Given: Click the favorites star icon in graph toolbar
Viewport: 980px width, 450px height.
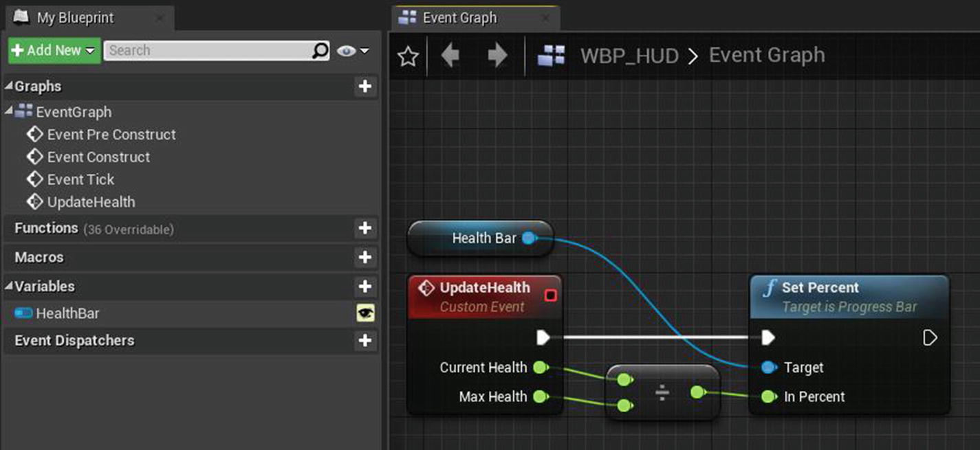Looking at the screenshot, I should click(x=408, y=56).
